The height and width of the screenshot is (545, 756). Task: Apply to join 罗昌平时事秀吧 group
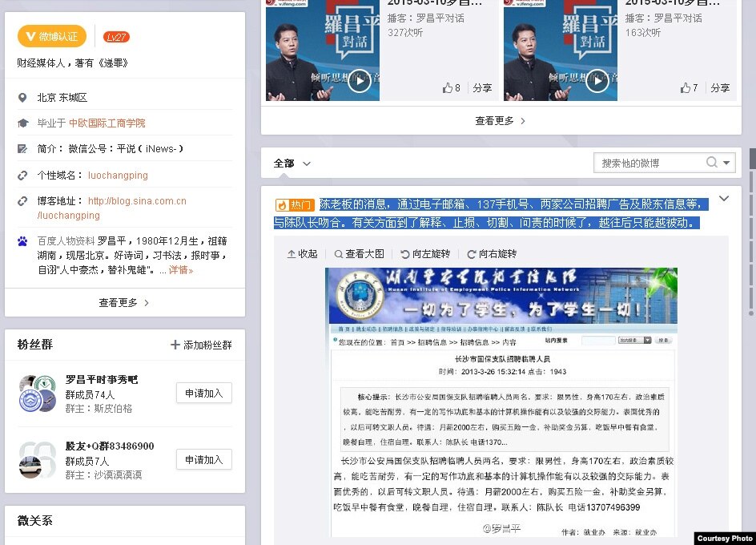tap(203, 393)
